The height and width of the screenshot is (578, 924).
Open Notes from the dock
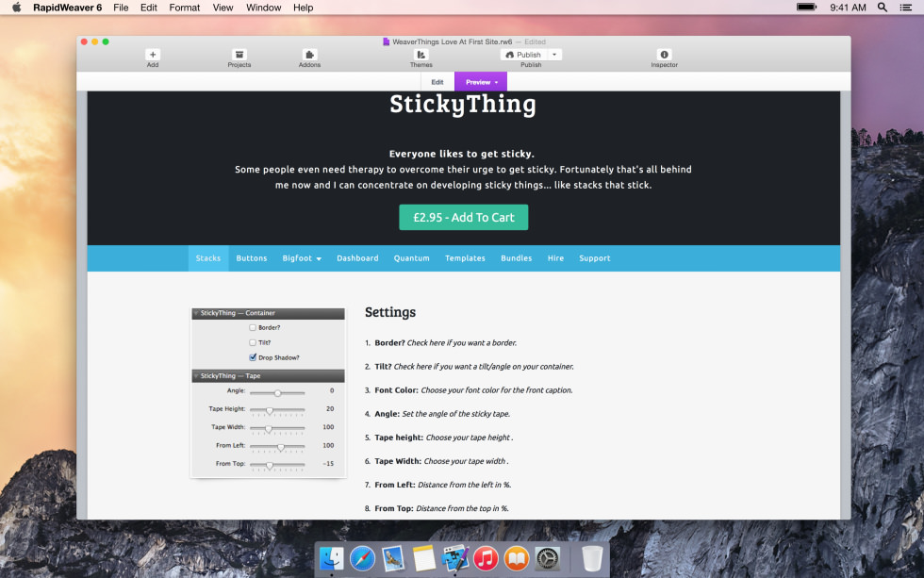coord(423,558)
